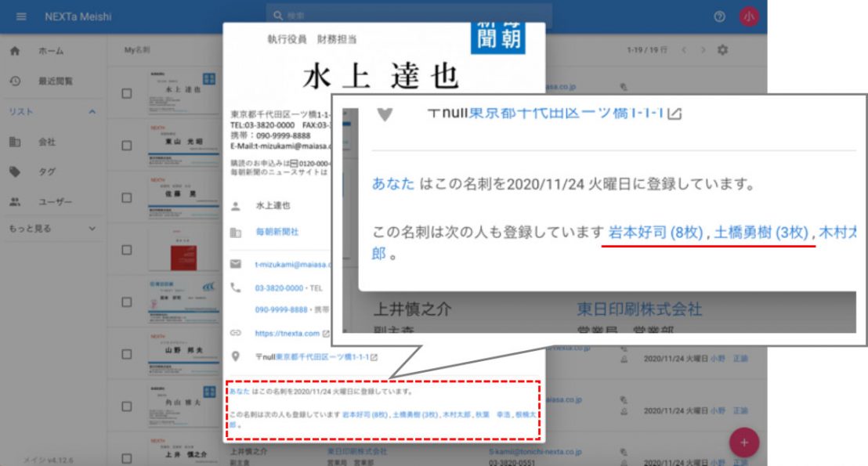Image resolution: width=868 pixels, height=466 pixels.
Task: Open the user avatar account menu
Action: click(749, 16)
